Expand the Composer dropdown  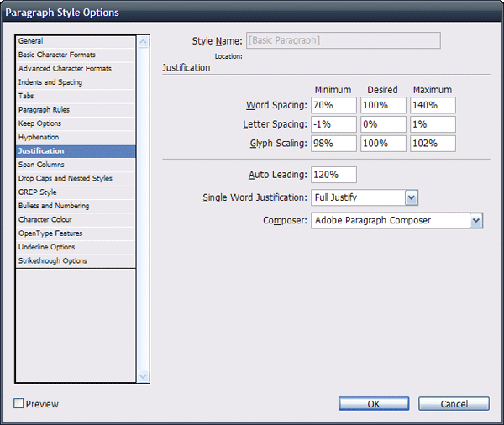476,220
